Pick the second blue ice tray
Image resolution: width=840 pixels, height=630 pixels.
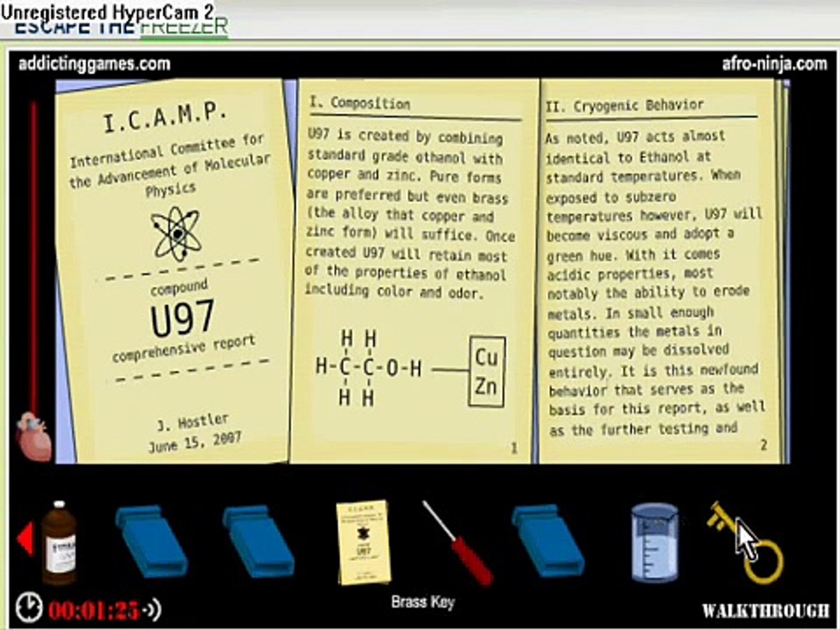tap(258, 542)
